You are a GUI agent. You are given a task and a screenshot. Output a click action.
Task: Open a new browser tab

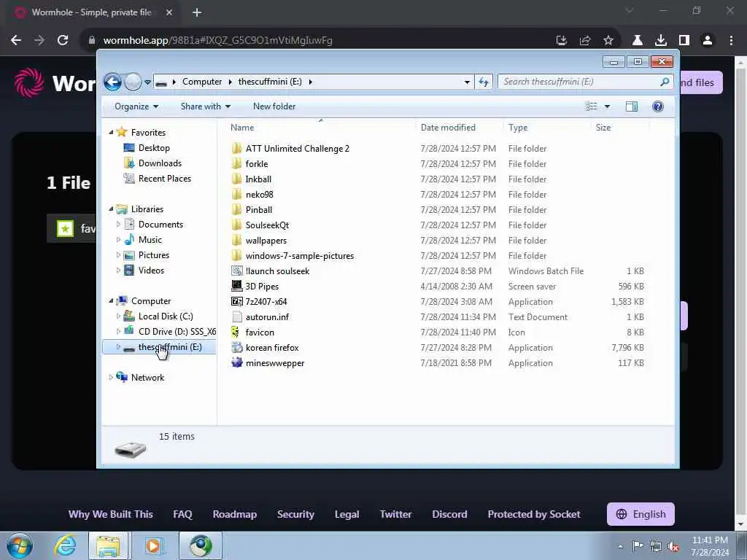(x=197, y=12)
